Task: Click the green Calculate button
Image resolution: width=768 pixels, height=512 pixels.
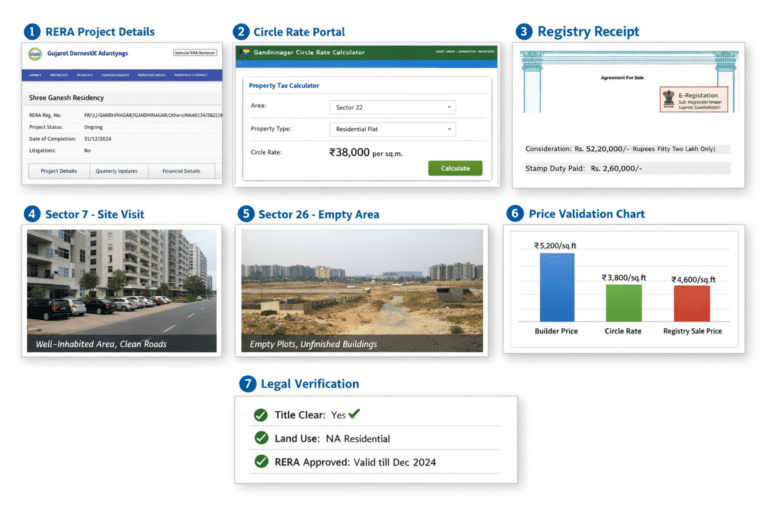Action: click(x=455, y=168)
